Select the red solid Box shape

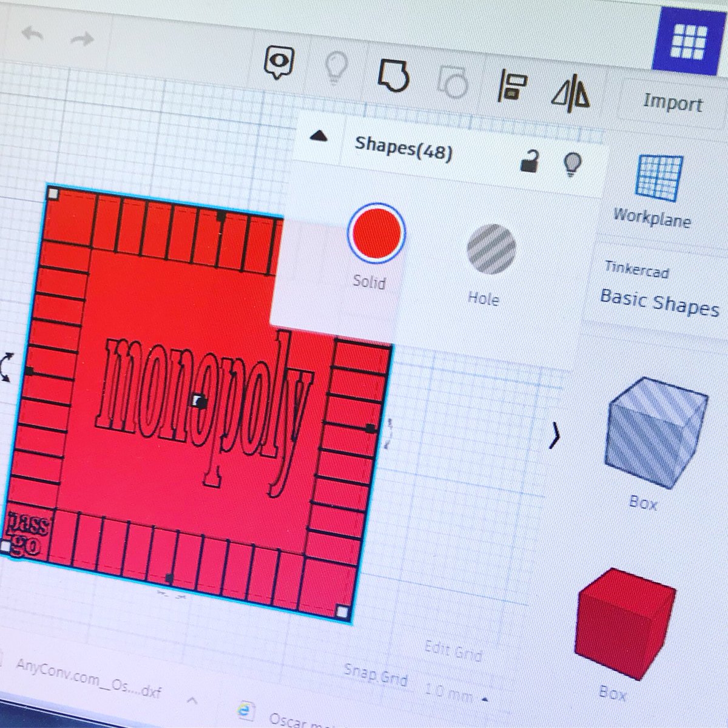click(625, 623)
